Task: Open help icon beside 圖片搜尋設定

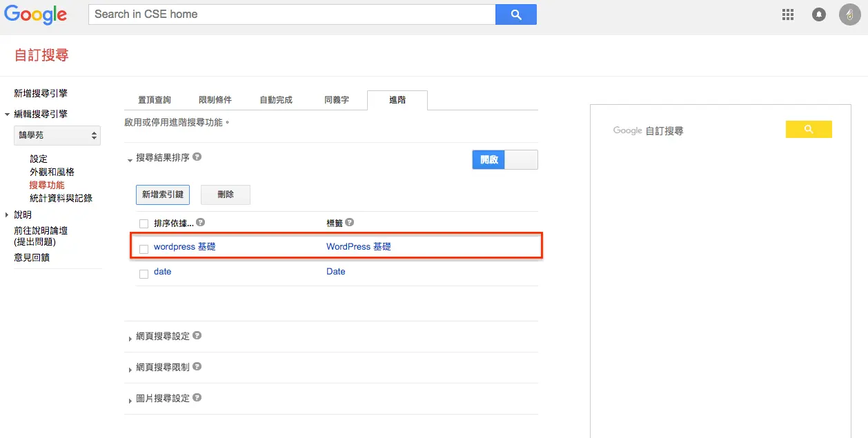Action: point(197,398)
